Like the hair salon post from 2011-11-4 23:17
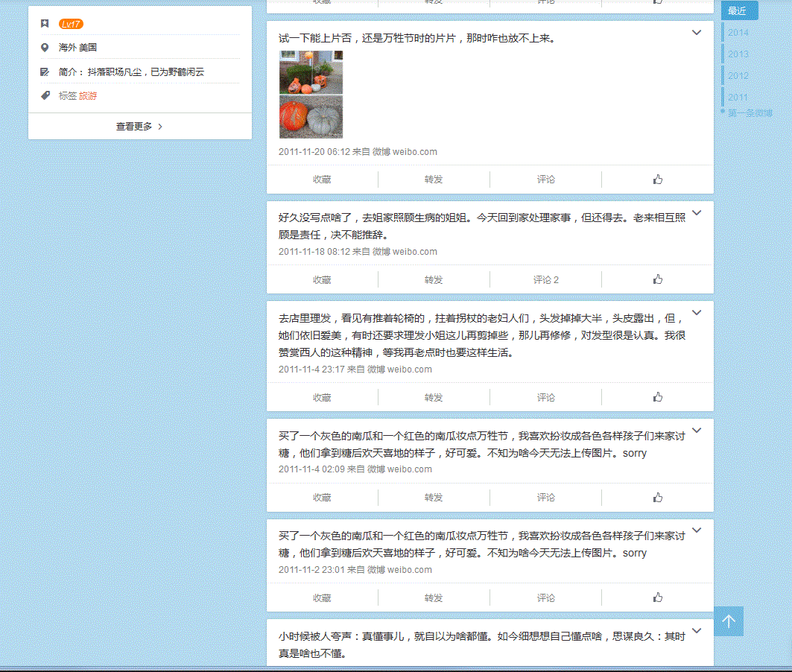Image resolution: width=792 pixels, height=672 pixels. point(657,397)
